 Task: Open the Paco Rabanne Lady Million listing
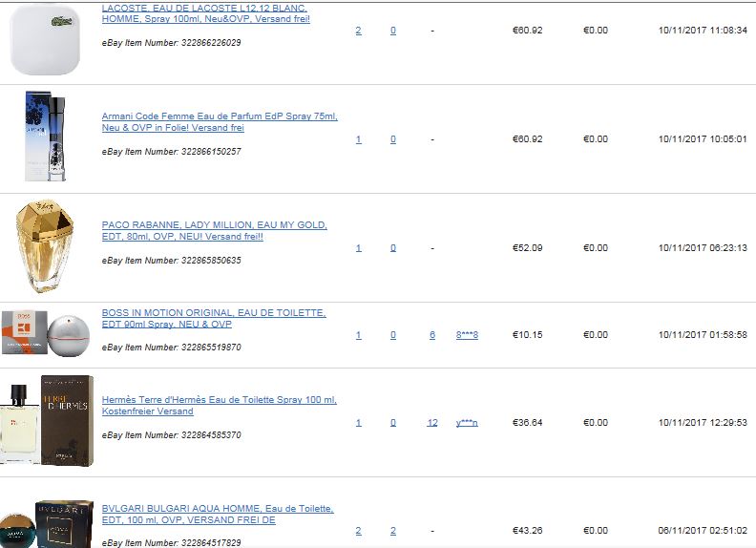coord(215,231)
